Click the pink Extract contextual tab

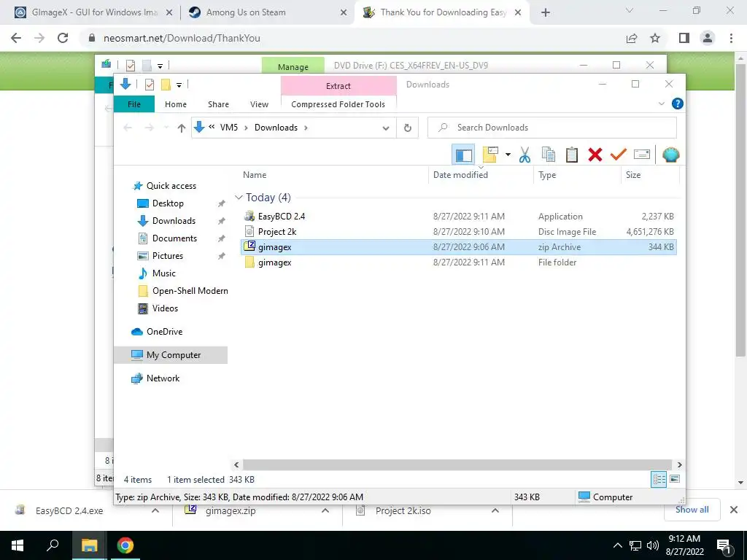click(x=338, y=86)
